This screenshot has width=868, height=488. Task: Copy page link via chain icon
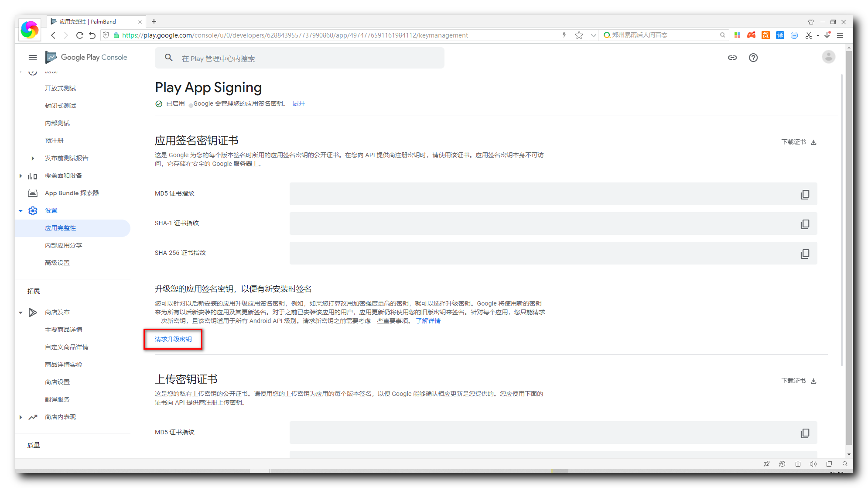[732, 58]
